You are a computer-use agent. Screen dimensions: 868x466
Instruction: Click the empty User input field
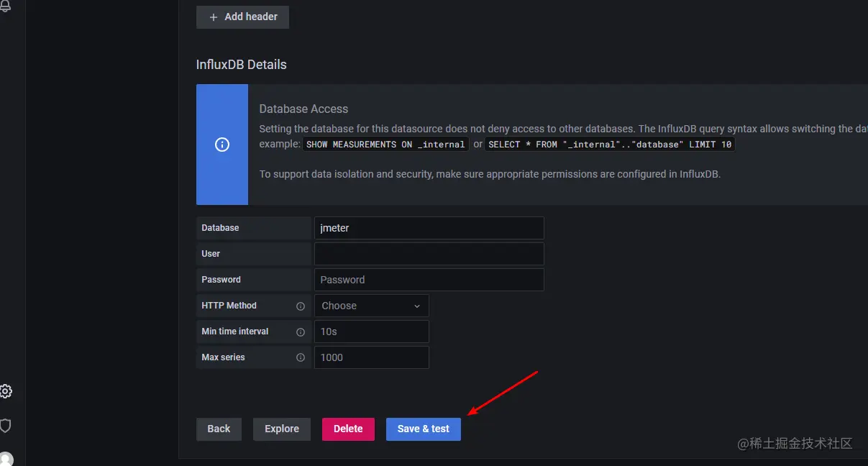point(429,254)
